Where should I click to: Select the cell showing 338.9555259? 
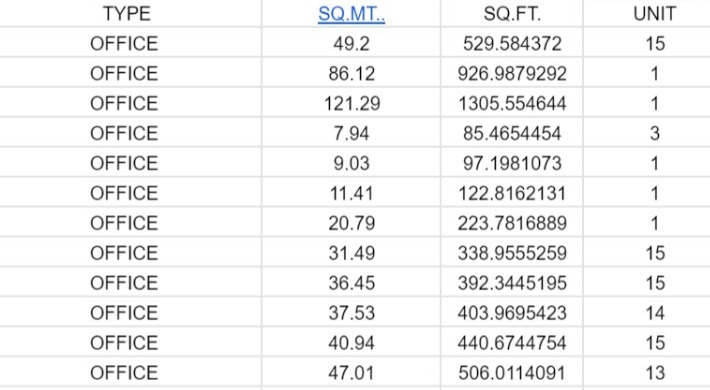[x=512, y=252]
